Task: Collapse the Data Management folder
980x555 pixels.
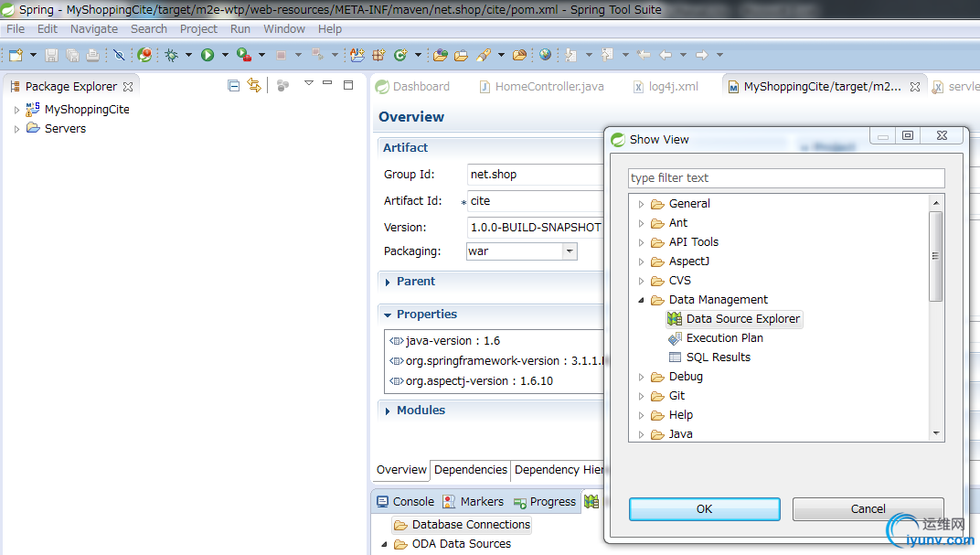Action: 641,300
